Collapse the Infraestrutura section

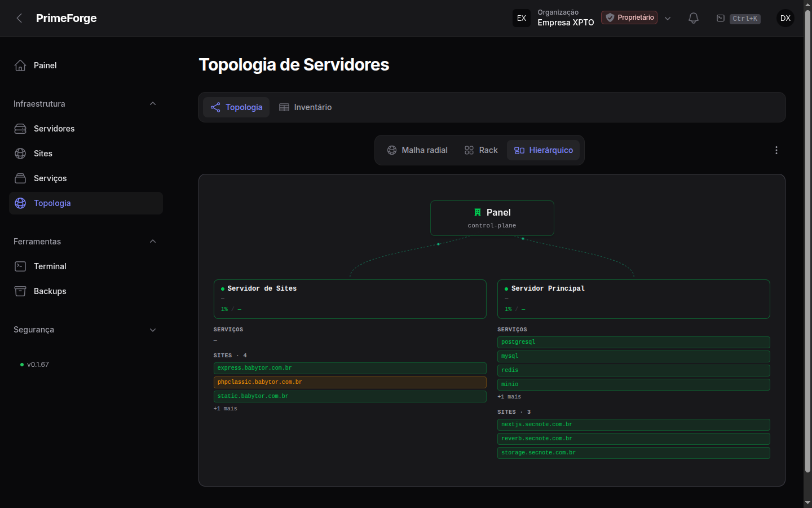153,104
